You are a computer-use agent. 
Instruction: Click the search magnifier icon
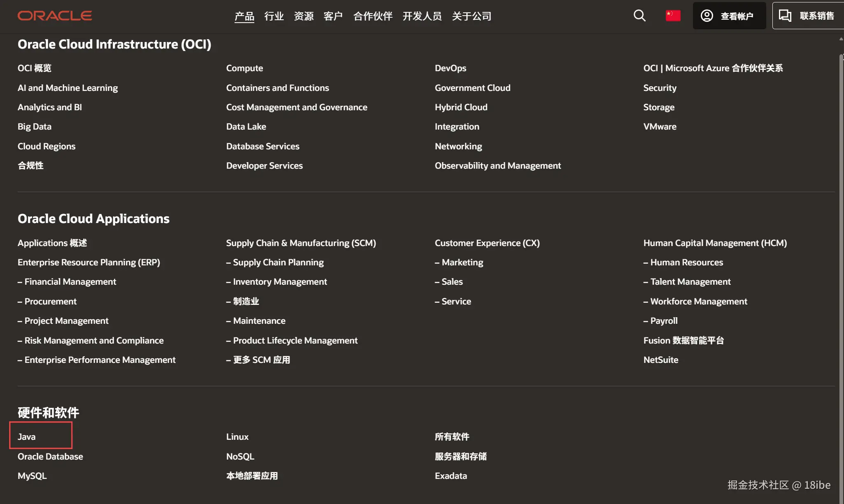pyautogui.click(x=639, y=16)
